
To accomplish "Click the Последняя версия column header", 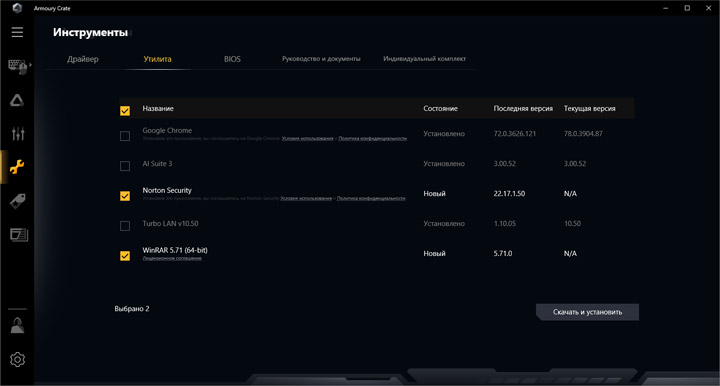I will 523,108.
